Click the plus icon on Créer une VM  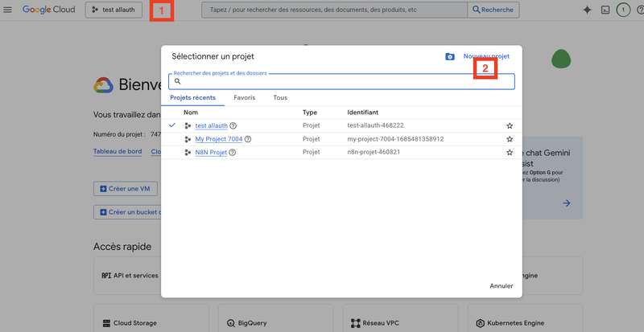click(103, 189)
